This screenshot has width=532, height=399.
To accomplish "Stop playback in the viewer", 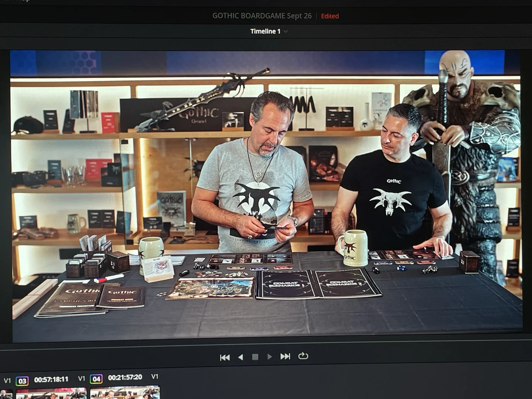I will (255, 357).
